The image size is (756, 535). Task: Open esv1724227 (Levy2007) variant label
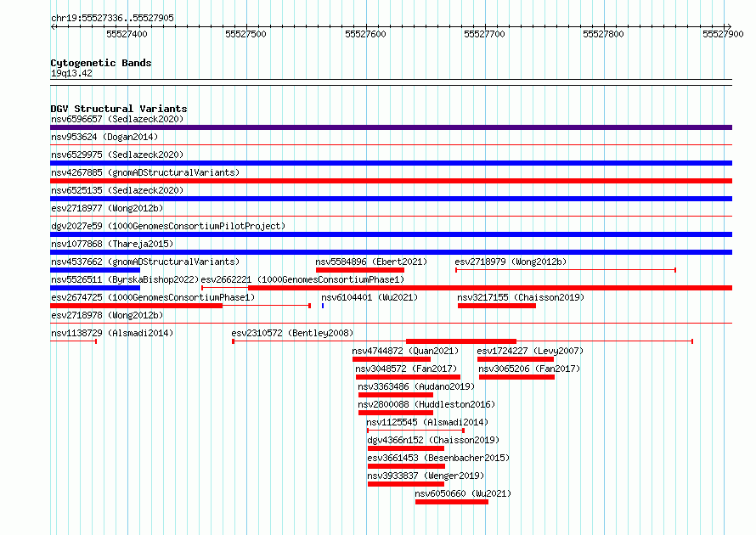coord(530,351)
